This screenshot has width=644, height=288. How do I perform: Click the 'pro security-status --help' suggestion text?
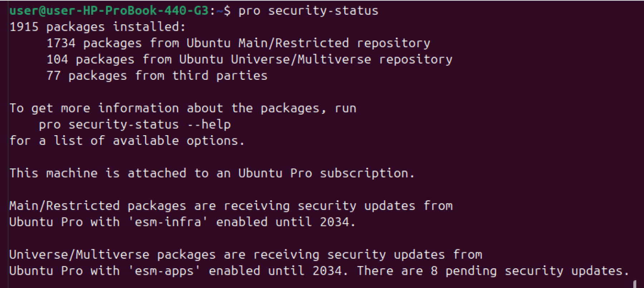click(135, 125)
